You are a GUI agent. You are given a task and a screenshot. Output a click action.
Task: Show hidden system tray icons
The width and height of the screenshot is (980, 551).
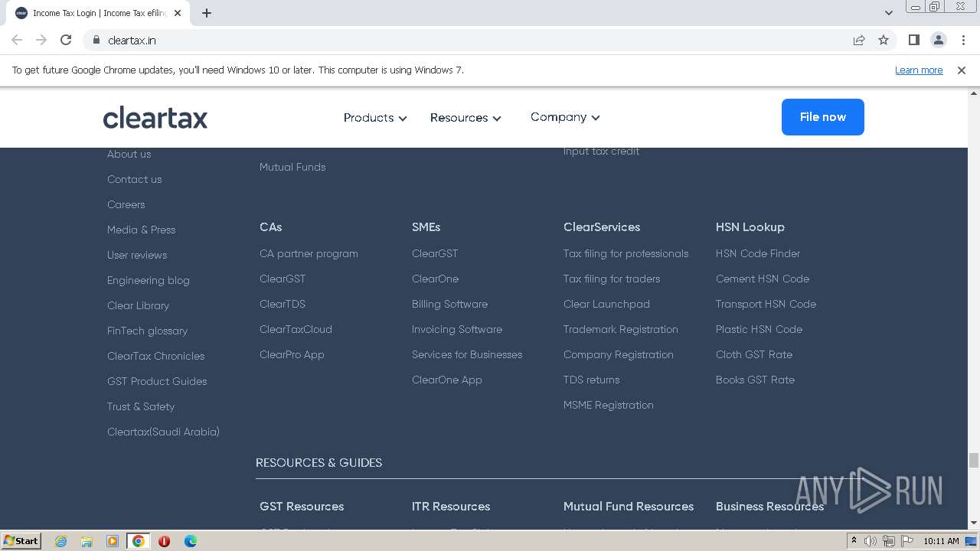pos(854,541)
